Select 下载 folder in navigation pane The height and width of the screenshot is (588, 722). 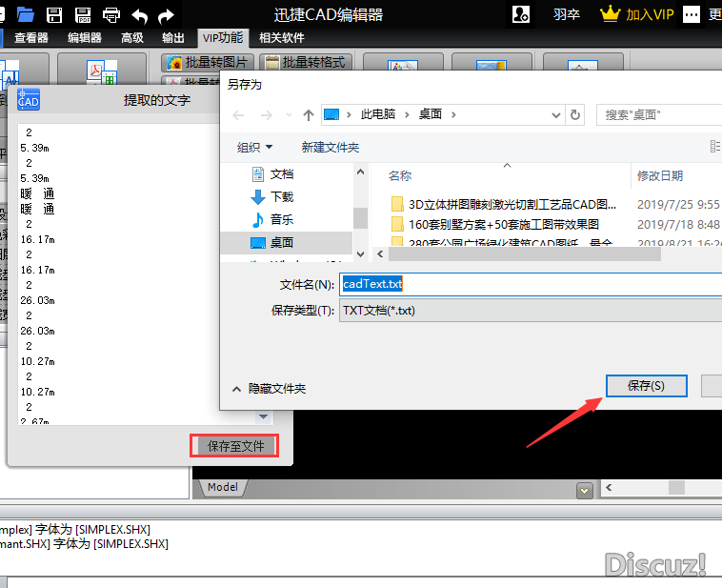coord(281,196)
